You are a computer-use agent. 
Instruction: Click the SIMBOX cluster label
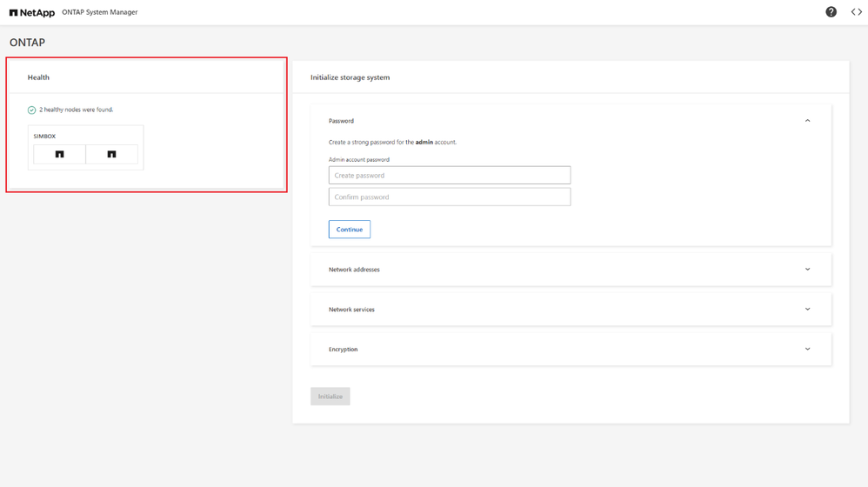(x=44, y=137)
